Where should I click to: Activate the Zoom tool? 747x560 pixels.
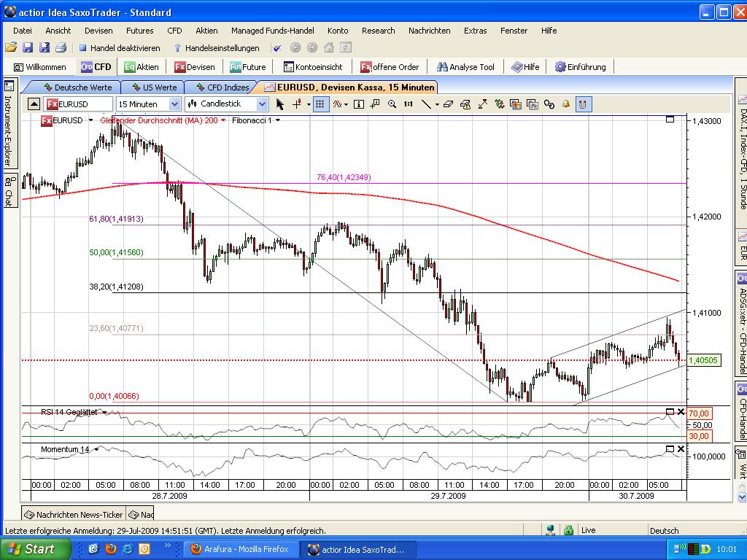pos(391,104)
